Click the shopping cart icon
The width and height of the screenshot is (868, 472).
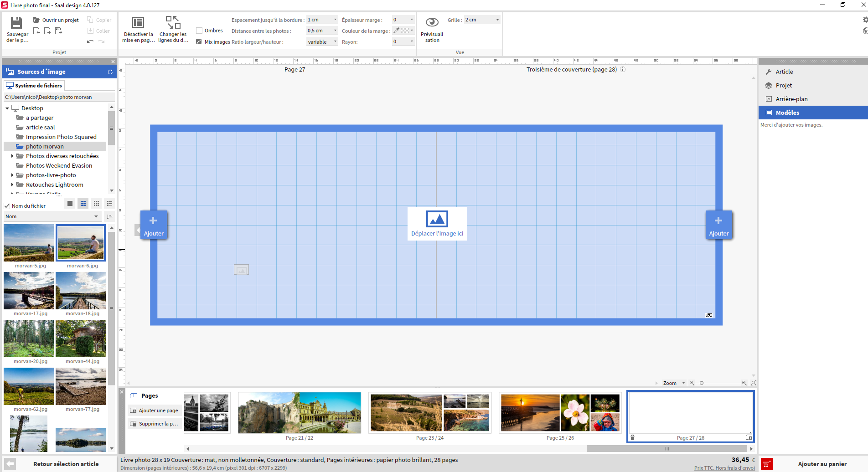tap(767, 464)
